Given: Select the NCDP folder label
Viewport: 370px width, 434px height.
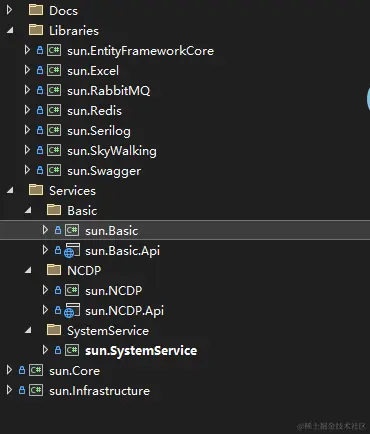Looking at the screenshot, I should pos(84,270).
